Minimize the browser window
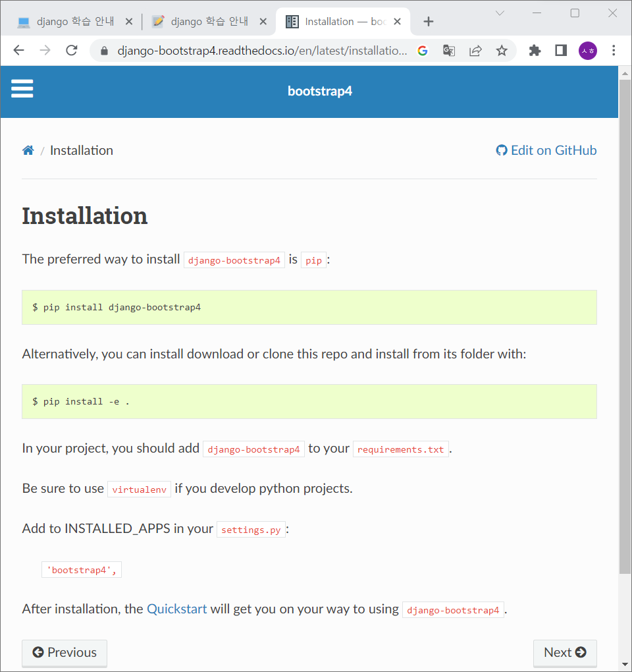632x672 pixels. point(537,13)
